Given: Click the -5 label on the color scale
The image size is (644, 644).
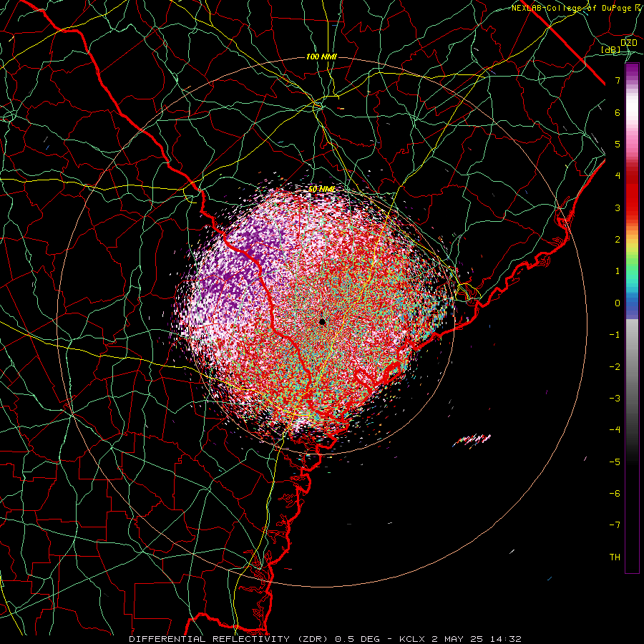Looking at the screenshot, I should [x=615, y=462].
